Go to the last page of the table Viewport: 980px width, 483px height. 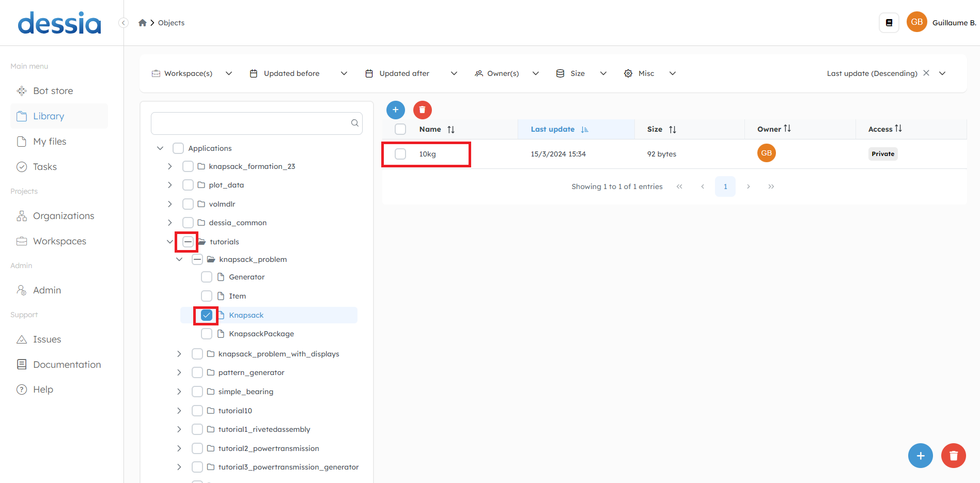[x=771, y=186]
